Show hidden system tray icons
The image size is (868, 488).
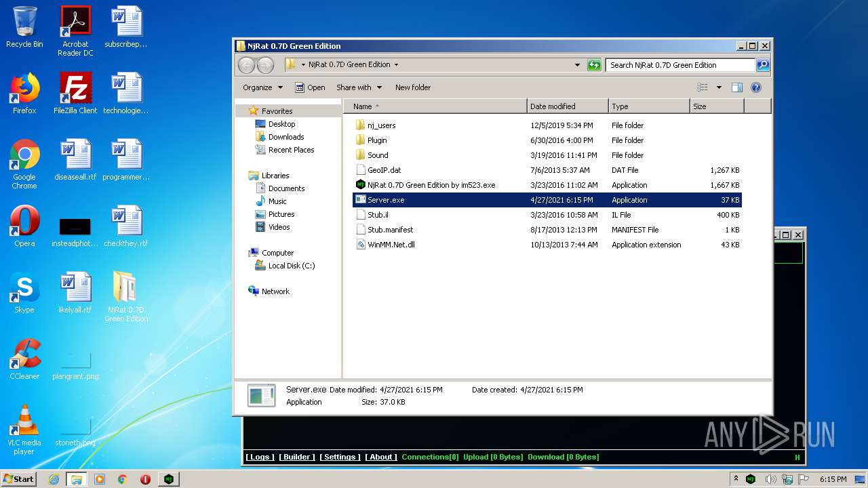pyautogui.click(x=736, y=479)
